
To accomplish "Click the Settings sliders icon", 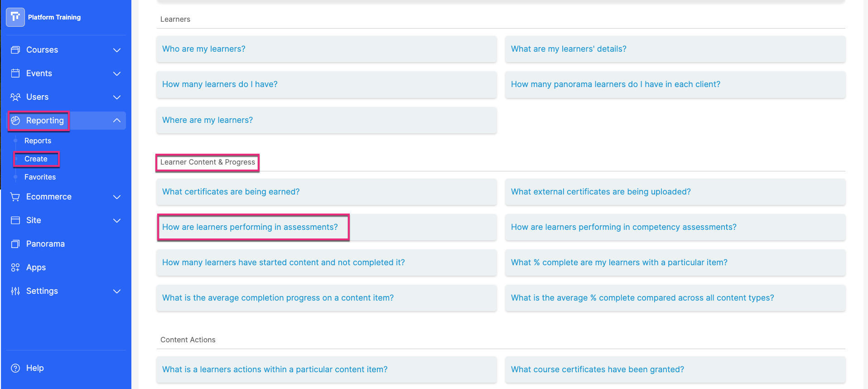I will pyautogui.click(x=15, y=291).
